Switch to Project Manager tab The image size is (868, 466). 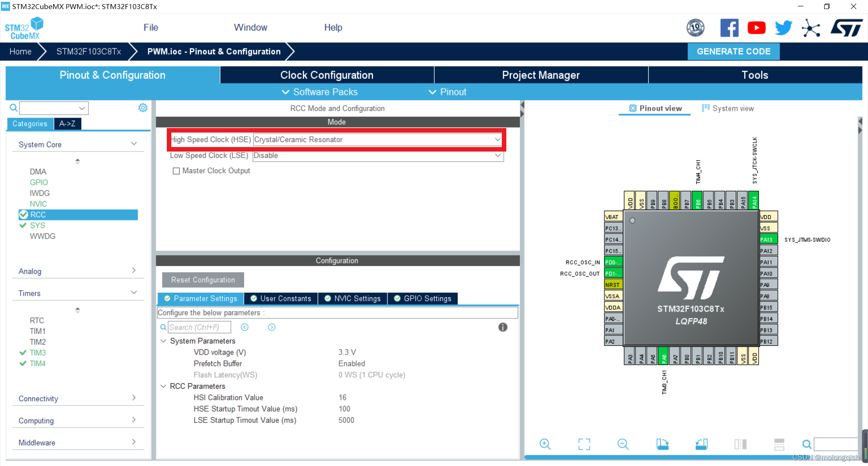[x=541, y=75]
